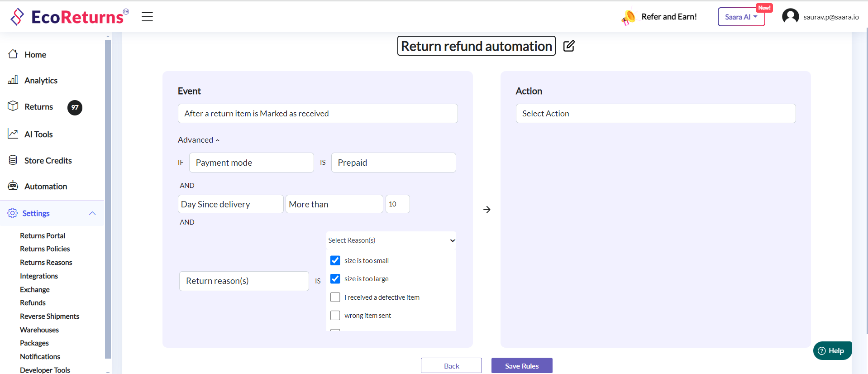Open Returns Policies settings page

click(x=45, y=249)
